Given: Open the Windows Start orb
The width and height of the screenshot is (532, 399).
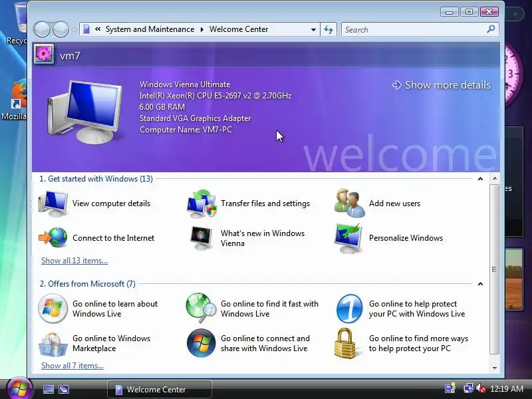Looking at the screenshot, I should 19,389.
